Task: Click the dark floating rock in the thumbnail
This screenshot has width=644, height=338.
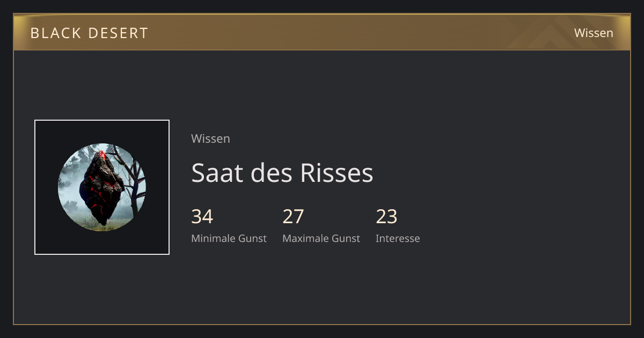Action: click(102, 188)
